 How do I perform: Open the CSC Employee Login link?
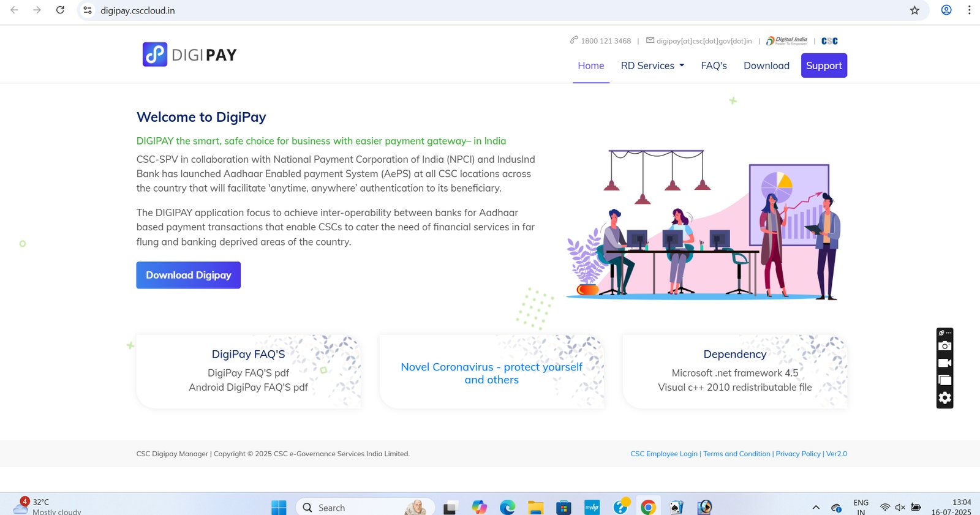pyautogui.click(x=664, y=454)
